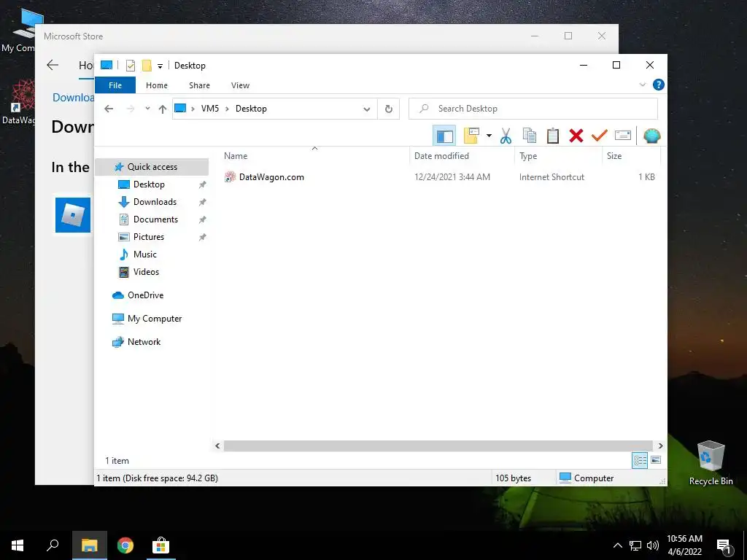The width and height of the screenshot is (747, 560).
Task: Expand the arrow after VM5 in address bar
Action: 227,109
